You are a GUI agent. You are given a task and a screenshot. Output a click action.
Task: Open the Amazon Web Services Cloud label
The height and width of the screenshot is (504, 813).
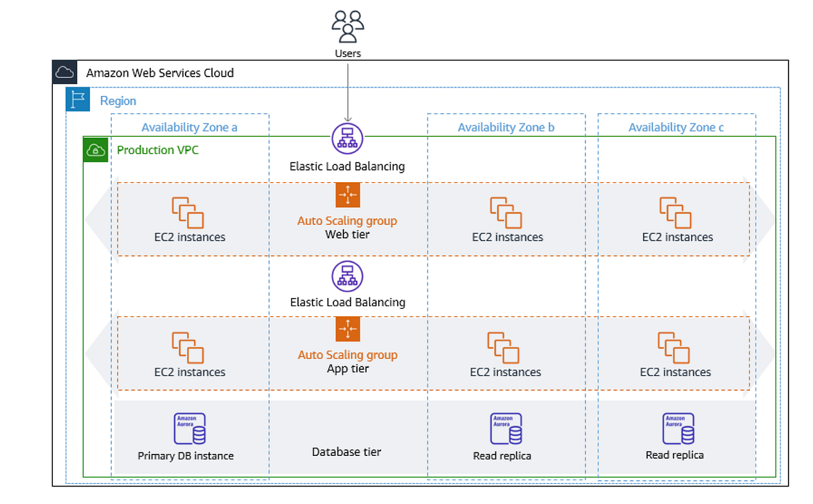pos(160,72)
